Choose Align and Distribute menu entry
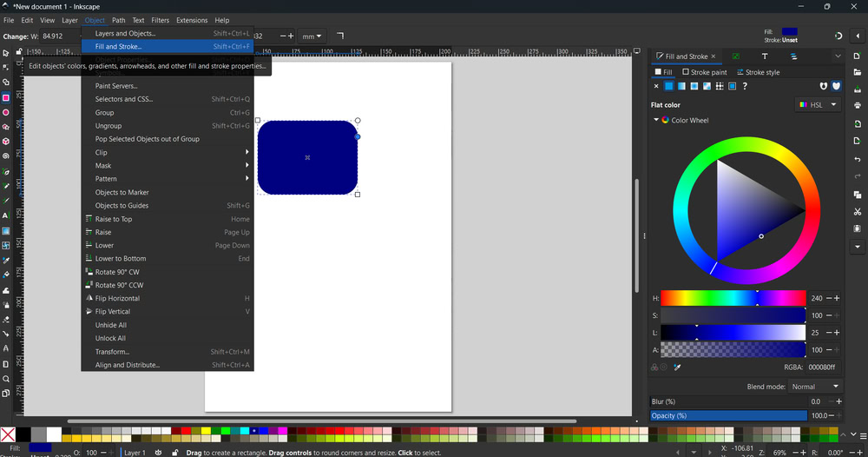This screenshot has width=868, height=457. tap(168, 365)
